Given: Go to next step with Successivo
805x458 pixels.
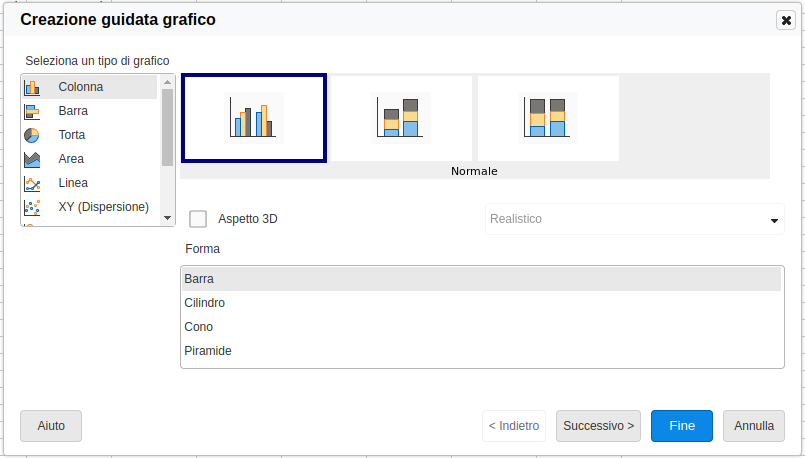Looking at the screenshot, I should point(598,426).
